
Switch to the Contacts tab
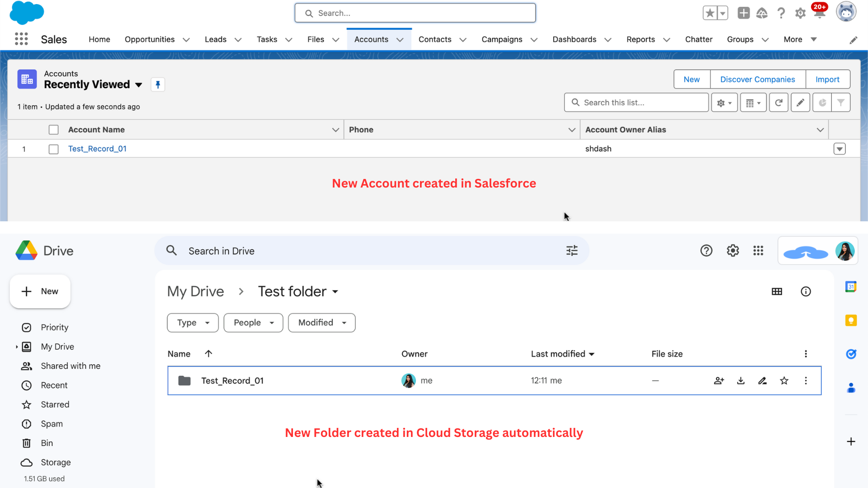pos(434,39)
